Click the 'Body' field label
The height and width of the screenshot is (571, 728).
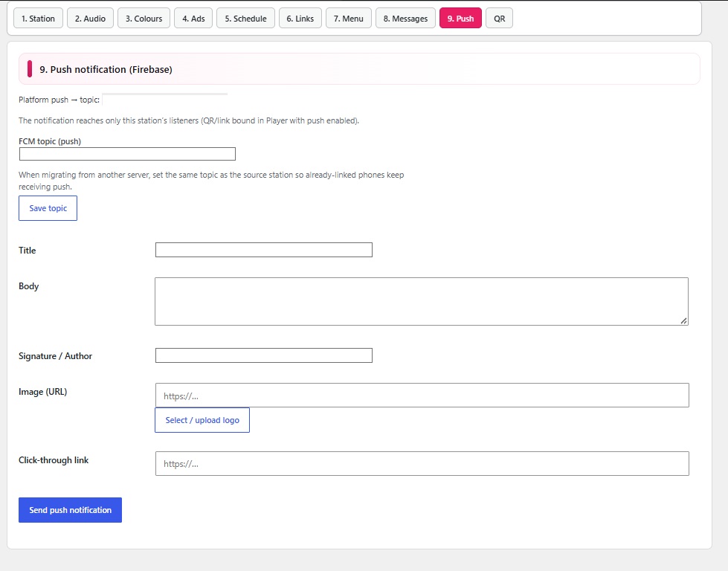(x=29, y=286)
